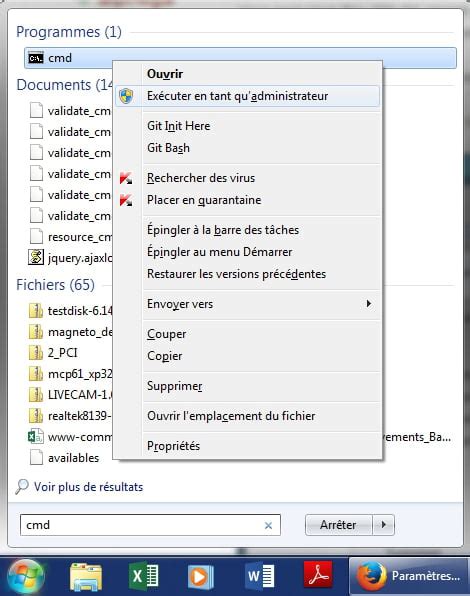Launch Word from the taskbar
This screenshot has width=470, height=596.
click(x=260, y=576)
